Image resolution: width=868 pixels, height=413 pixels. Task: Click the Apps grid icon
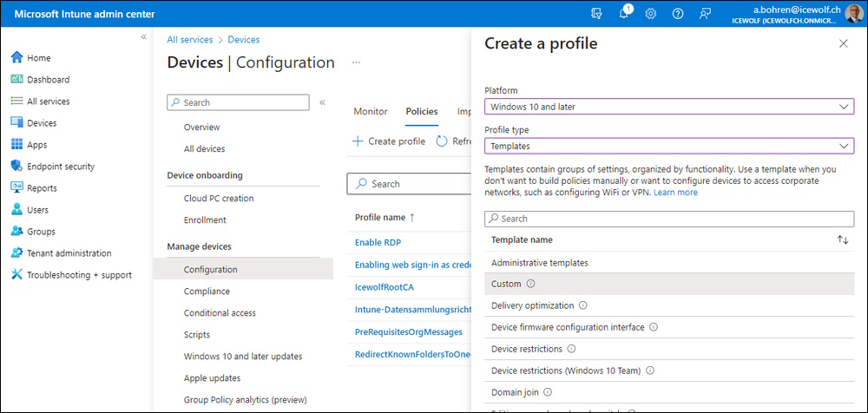click(x=17, y=145)
